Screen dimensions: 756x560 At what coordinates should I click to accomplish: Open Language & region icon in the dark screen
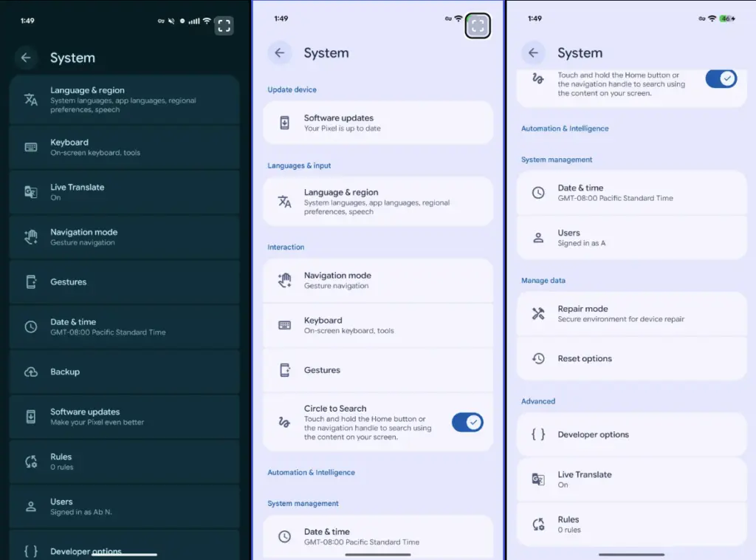pos(31,99)
